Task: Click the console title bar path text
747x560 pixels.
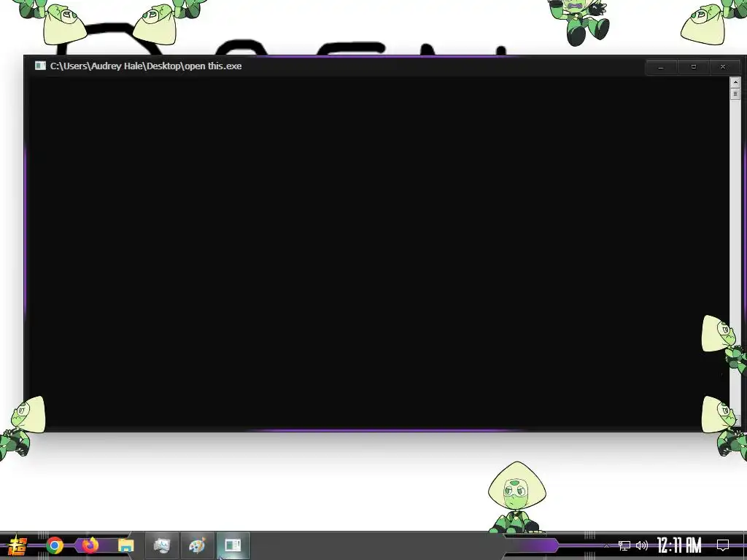Action: [146, 66]
